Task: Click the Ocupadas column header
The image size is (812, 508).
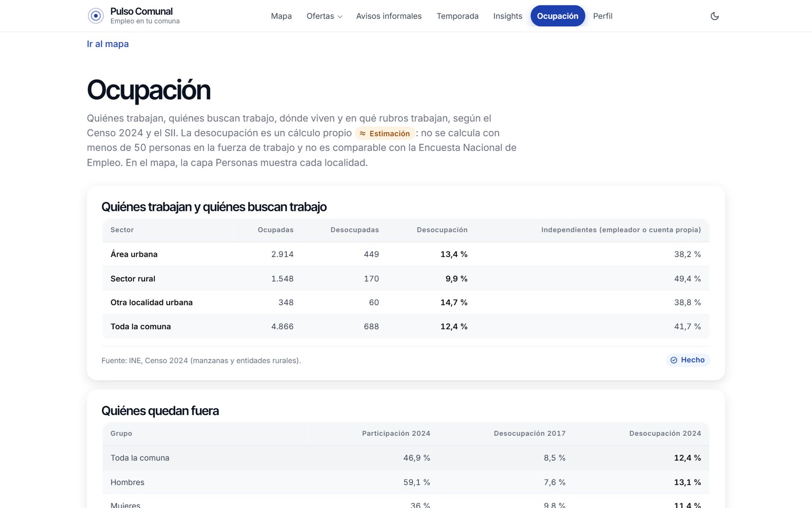Action: coord(276,230)
